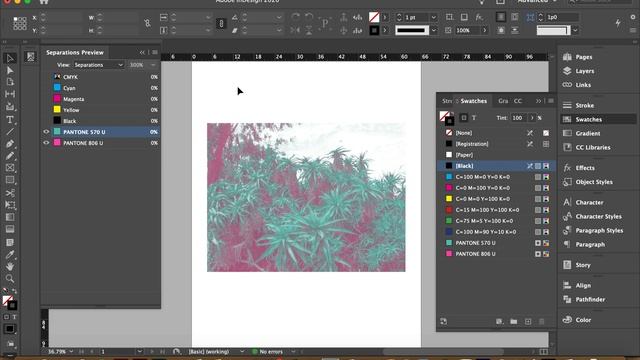Toggle formatting affects container in Swatches
This screenshot has width=640, height=360.
464,118
